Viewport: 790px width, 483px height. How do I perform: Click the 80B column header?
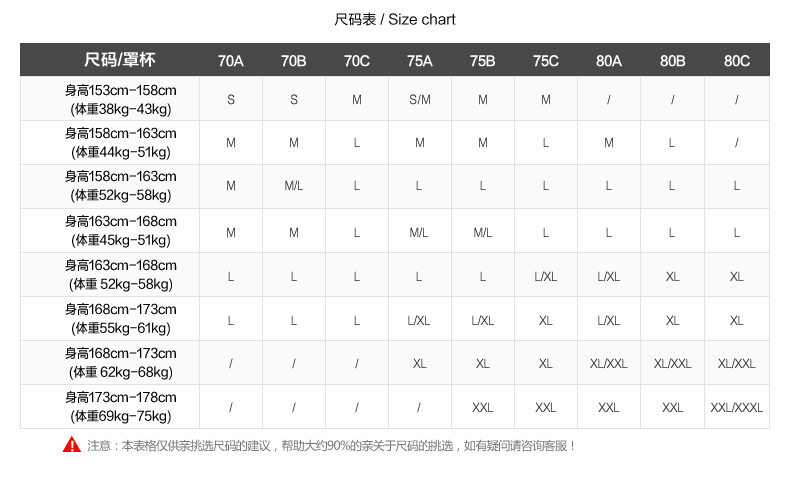click(673, 61)
